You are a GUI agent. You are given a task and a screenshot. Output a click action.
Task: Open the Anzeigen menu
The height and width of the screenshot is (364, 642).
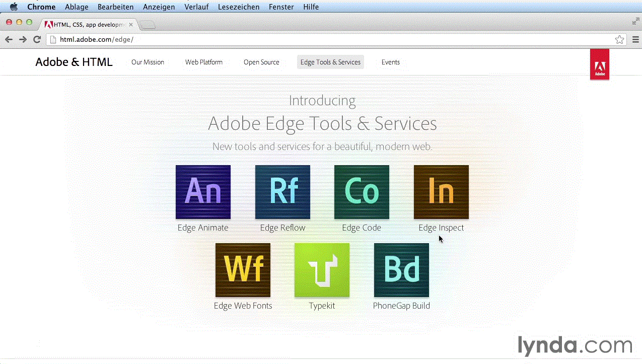click(x=159, y=7)
